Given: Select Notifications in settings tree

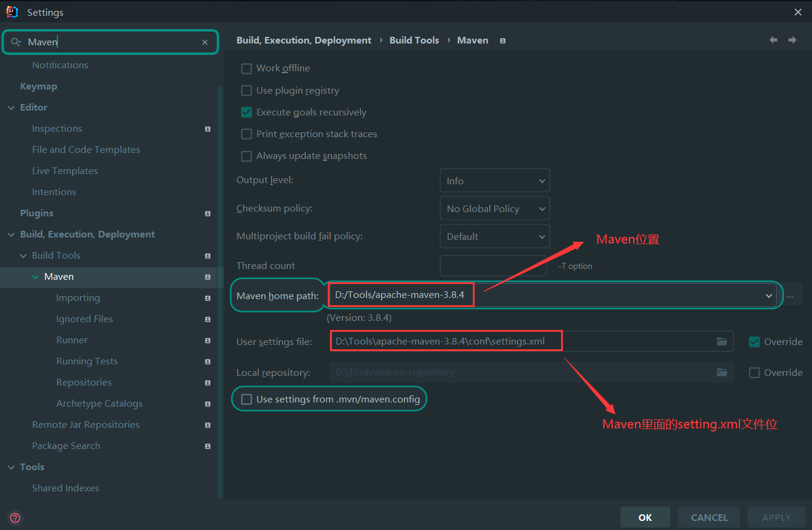Looking at the screenshot, I should (60, 65).
